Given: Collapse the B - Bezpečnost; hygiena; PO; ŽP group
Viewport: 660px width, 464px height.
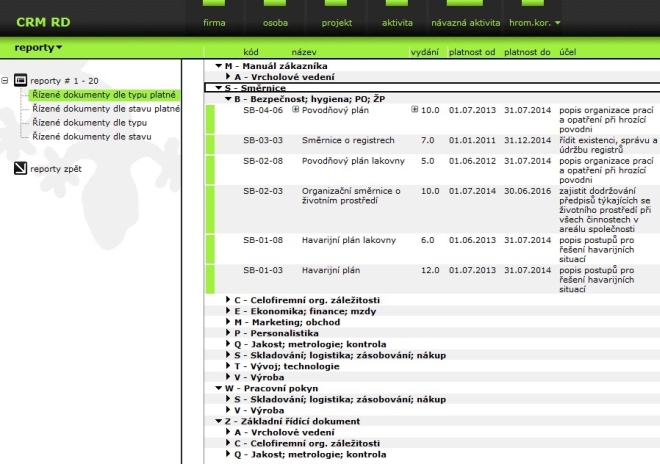Looking at the screenshot, I should pos(227,99).
